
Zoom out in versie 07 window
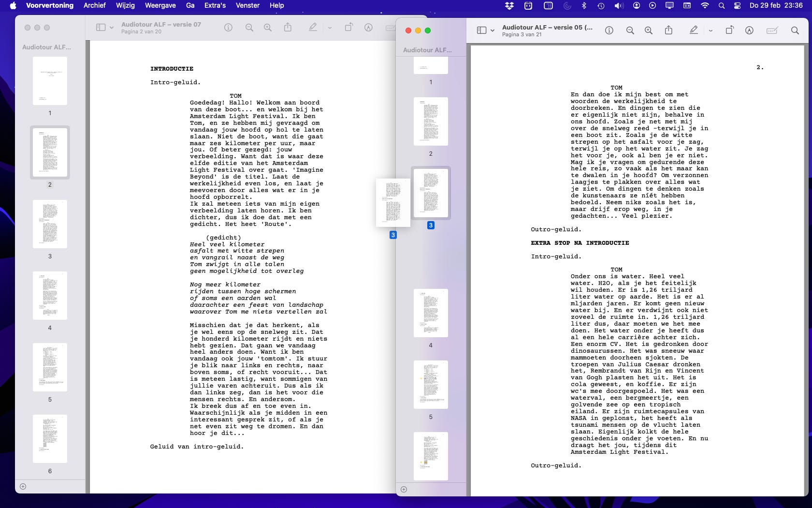coord(249,28)
